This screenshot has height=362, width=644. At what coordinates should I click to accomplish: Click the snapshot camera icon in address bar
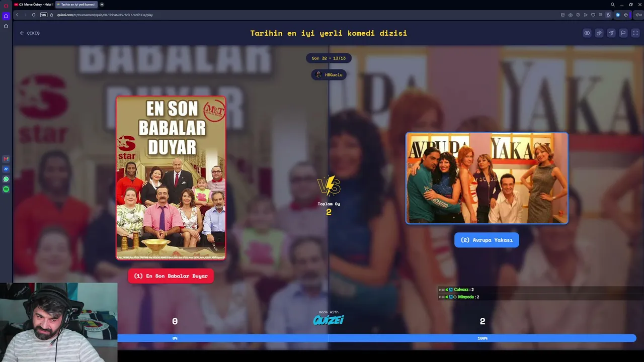tap(570, 15)
